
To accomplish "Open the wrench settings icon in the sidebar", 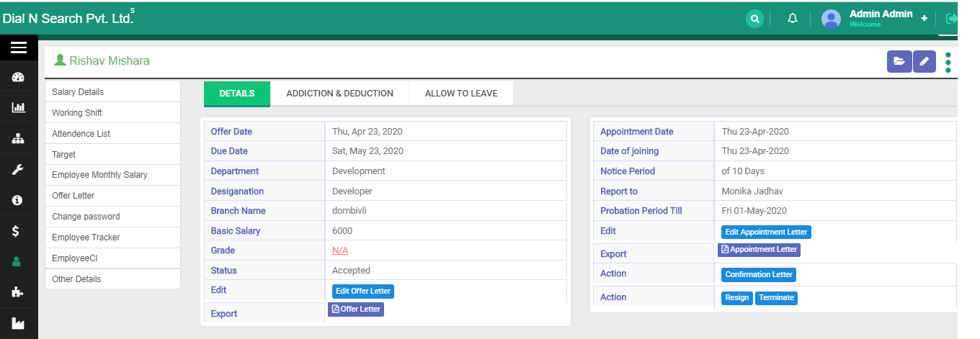I will click(x=19, y=170).
